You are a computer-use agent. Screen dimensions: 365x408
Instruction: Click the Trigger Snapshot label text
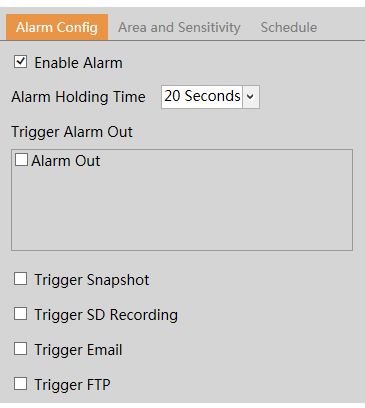click(x=92, y=280)
